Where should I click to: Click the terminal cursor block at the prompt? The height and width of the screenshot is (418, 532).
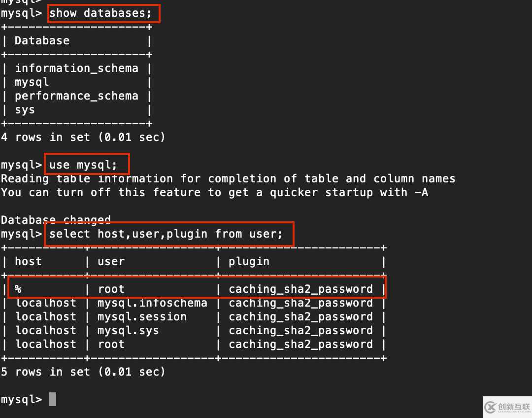pos(53,399)
